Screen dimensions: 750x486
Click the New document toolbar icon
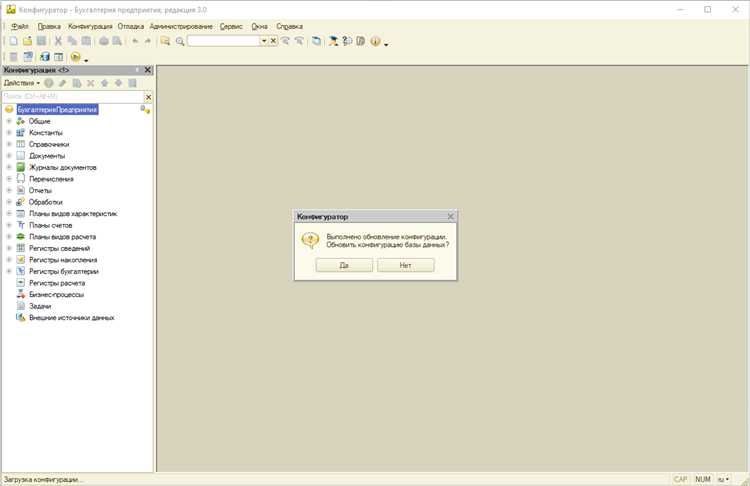(13, 41)
